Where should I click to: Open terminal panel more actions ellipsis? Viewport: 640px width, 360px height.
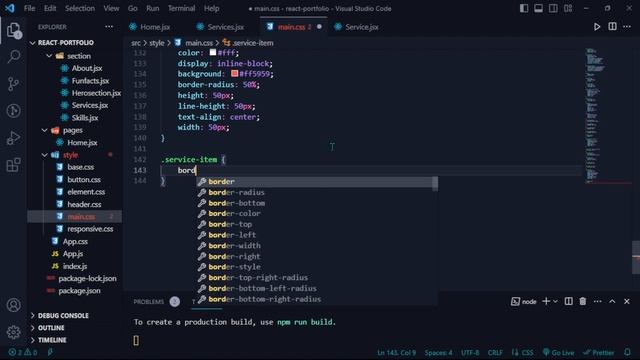click(x=598, y=301)
